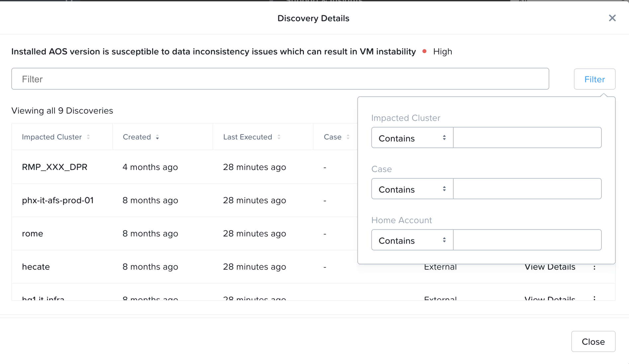Focus the main Filter search box

pos(280,79)
